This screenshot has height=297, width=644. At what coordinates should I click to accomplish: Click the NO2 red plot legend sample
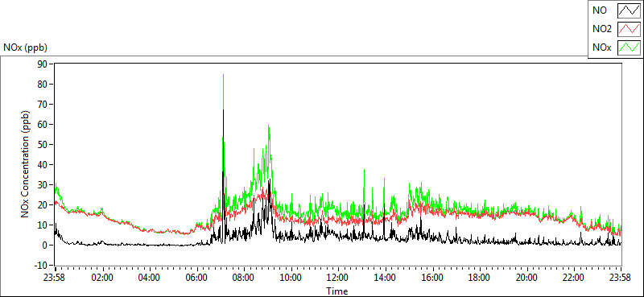click(629, 29)
